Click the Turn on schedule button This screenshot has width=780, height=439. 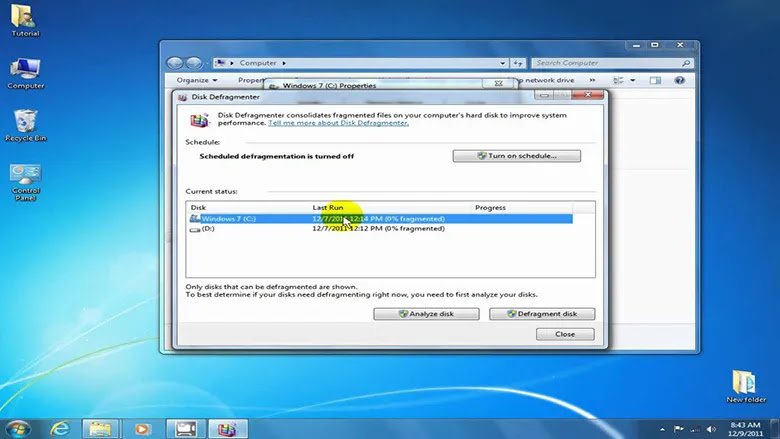point(516,156)
